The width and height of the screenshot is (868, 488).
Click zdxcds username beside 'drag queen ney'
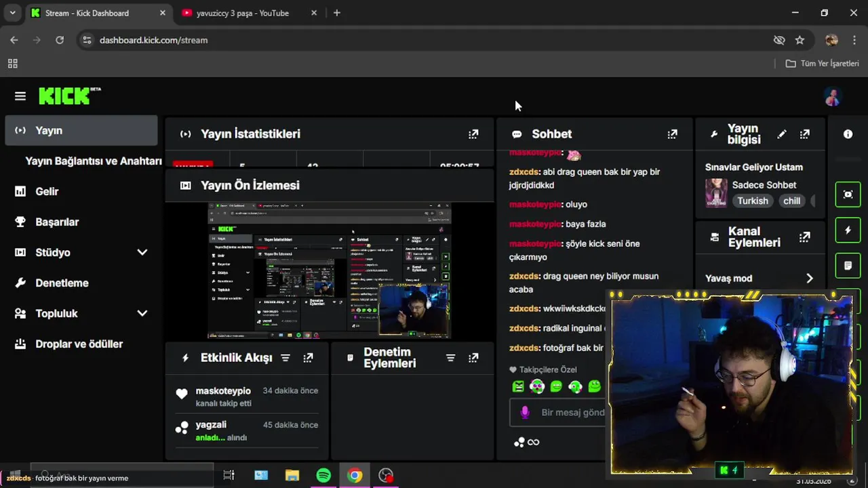click(x=524, y=276)
